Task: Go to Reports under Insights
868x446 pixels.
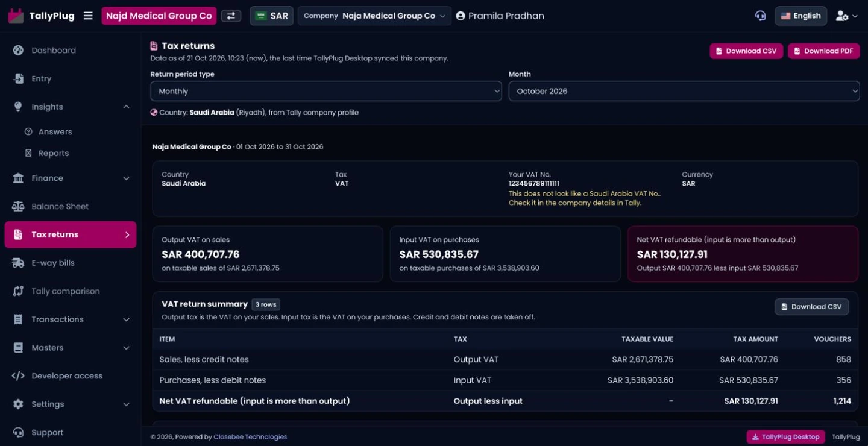Action: 54,153
